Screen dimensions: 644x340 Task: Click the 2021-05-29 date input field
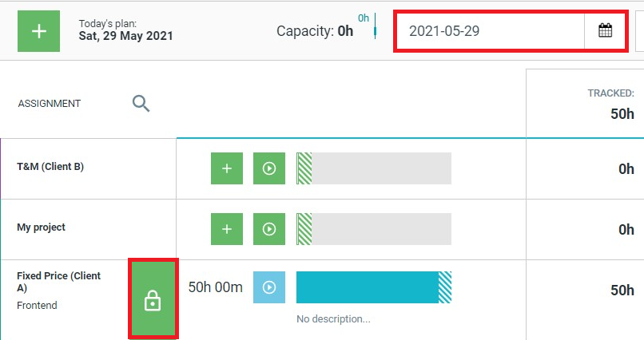pyautogui.click(x=490, y=31)
